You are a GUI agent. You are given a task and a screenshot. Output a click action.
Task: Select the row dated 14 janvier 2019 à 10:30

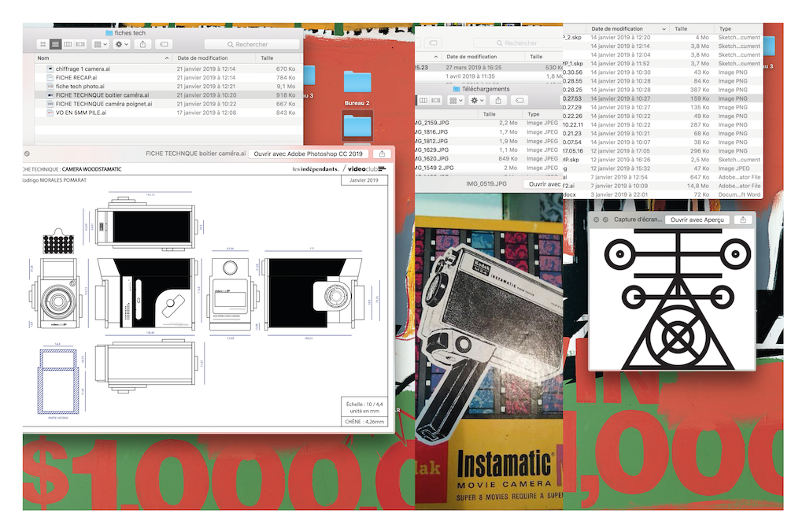click(x=663, y=72)
